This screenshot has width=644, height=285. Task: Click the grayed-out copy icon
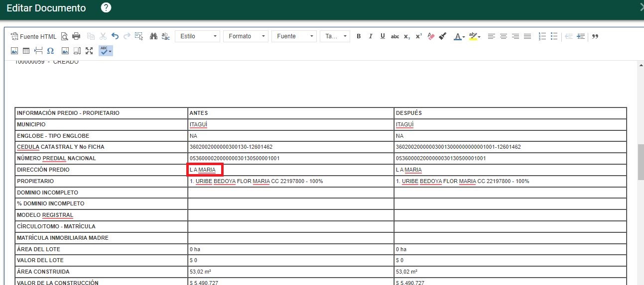[x=91, y=36]
